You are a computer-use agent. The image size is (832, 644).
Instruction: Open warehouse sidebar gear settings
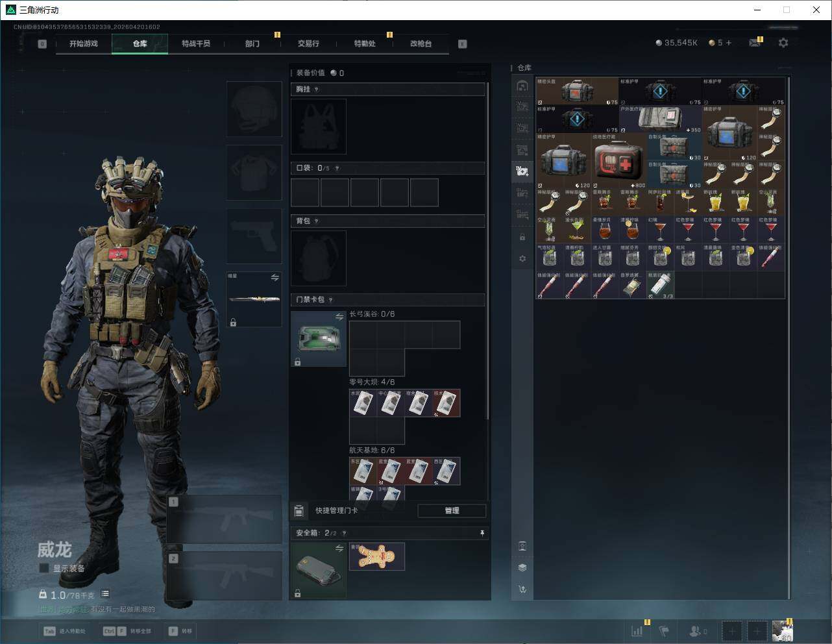click(522, 258)
